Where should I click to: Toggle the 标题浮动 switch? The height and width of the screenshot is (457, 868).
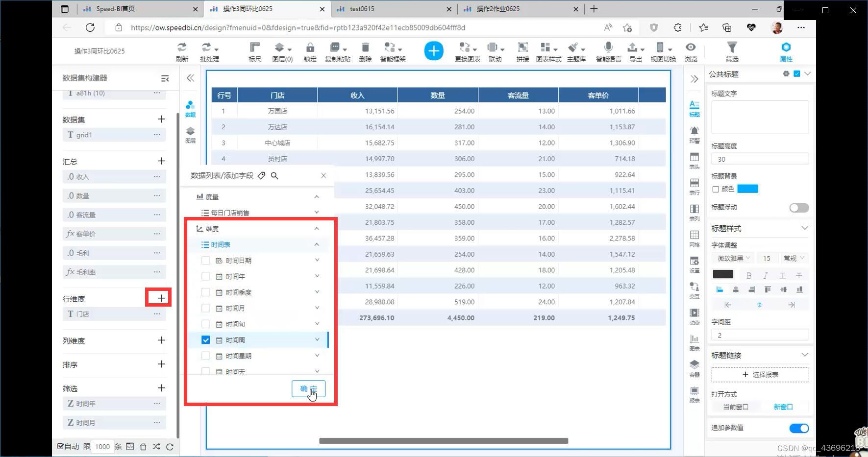click(x=799, y=208)
